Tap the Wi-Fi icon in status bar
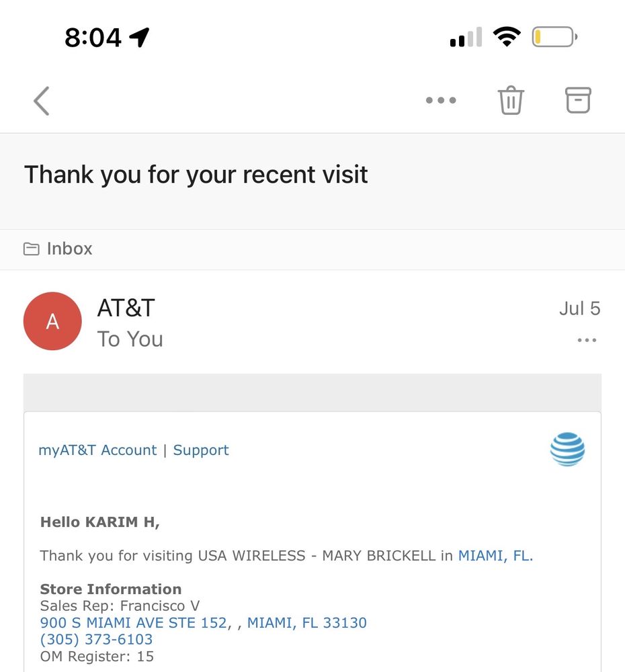The width and height of the screenshot is (625, 672). (x=507, y=37)
